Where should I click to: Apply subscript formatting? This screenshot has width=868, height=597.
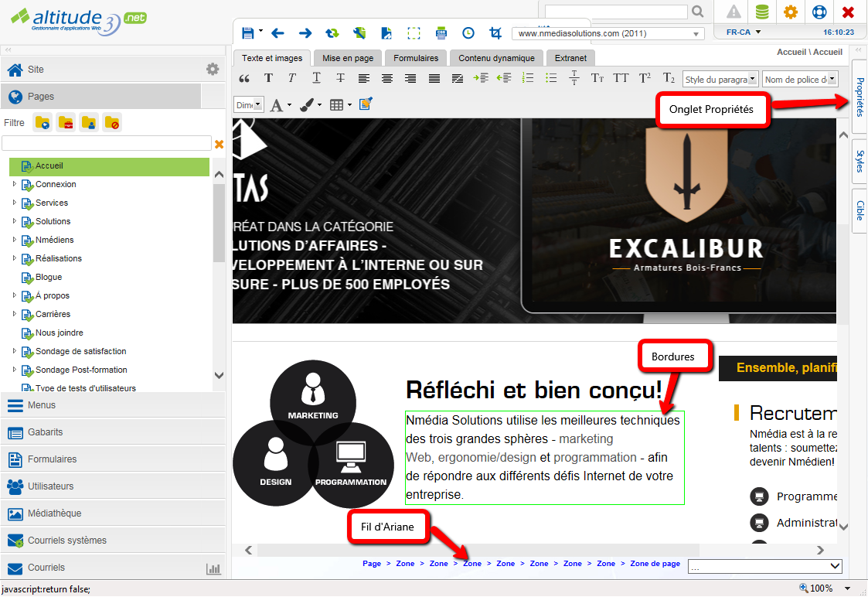tap(669, 78)
